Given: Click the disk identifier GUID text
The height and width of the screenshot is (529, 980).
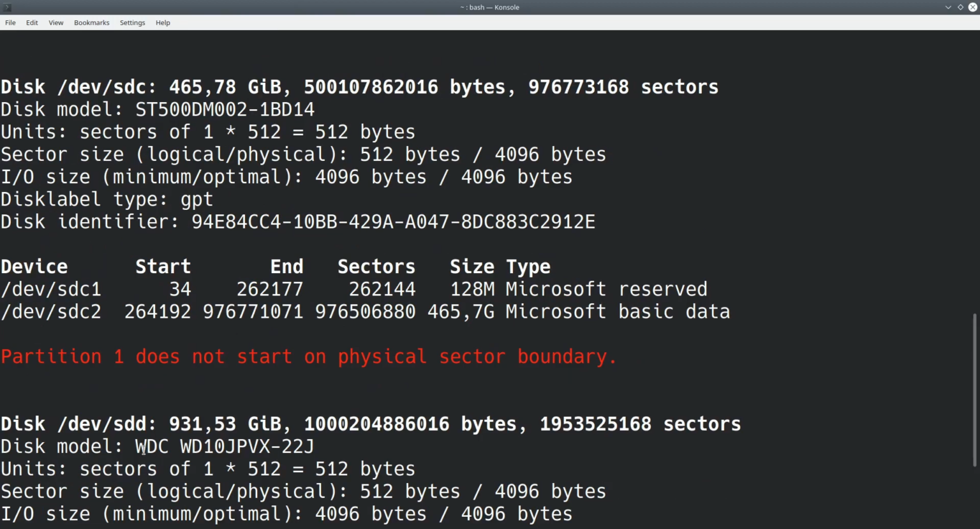Looking at the screenshot, I should pyautogui.click(x=393, y=221).
